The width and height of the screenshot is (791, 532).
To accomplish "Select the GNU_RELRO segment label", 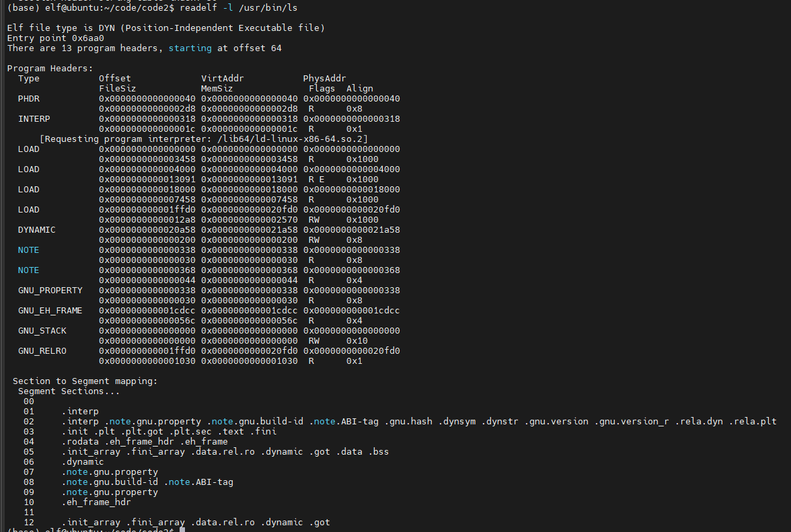I will (x=42, y=351).
